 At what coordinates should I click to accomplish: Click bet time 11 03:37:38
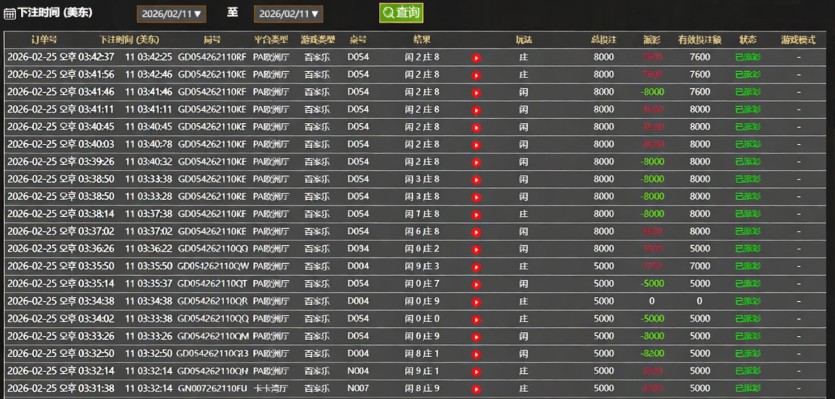tap(149, 214)
